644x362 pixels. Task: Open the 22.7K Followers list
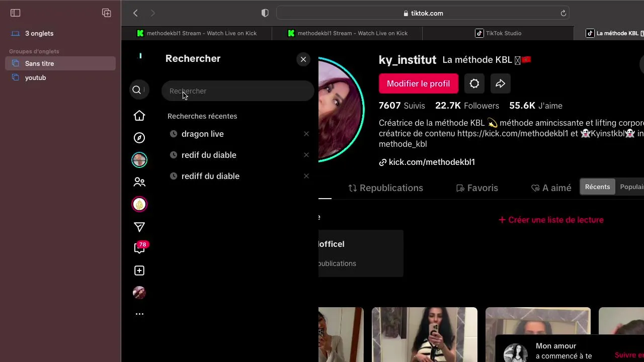coord(467,106)
